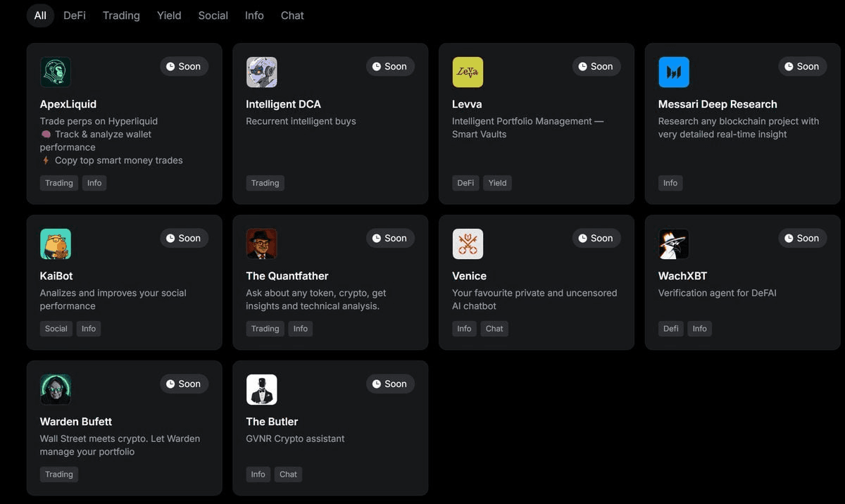Click the Info tag on The Butler
The image size is (845, 504).
pyautogui.click(x=258, y=474)
